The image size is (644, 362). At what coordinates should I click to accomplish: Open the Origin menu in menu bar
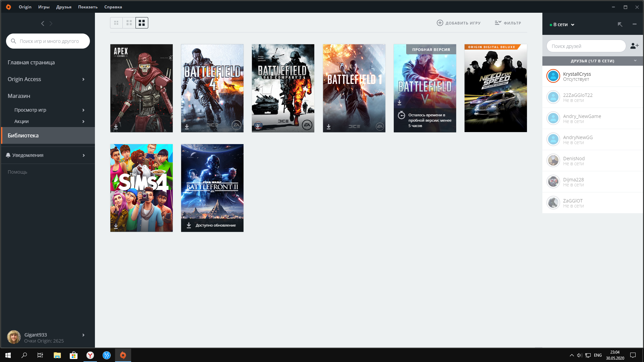tap(25, 7)
